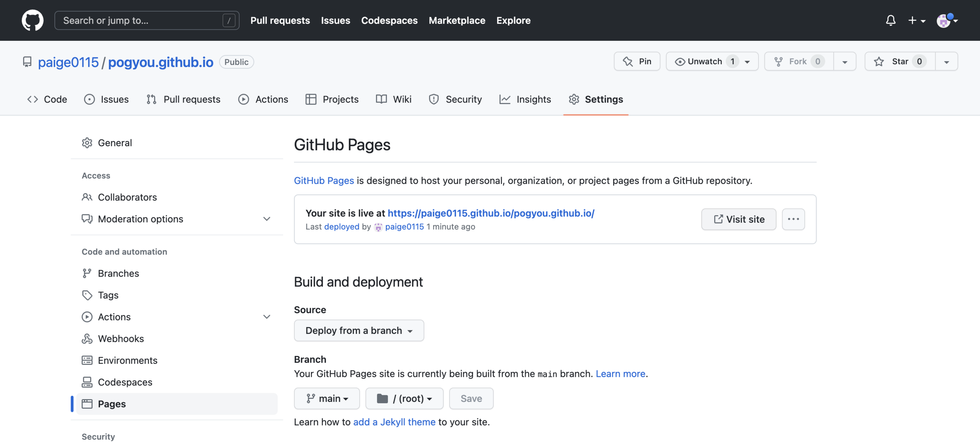Open the main branch selector
Viewport: 980px width, 442px height.
tap(327, 399)
